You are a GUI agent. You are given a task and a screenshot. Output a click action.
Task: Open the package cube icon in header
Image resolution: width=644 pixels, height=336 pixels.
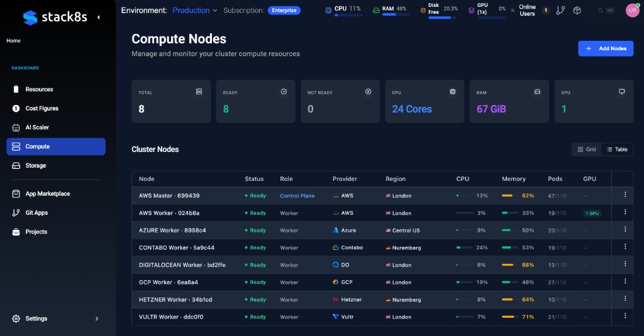pos(577,11)
